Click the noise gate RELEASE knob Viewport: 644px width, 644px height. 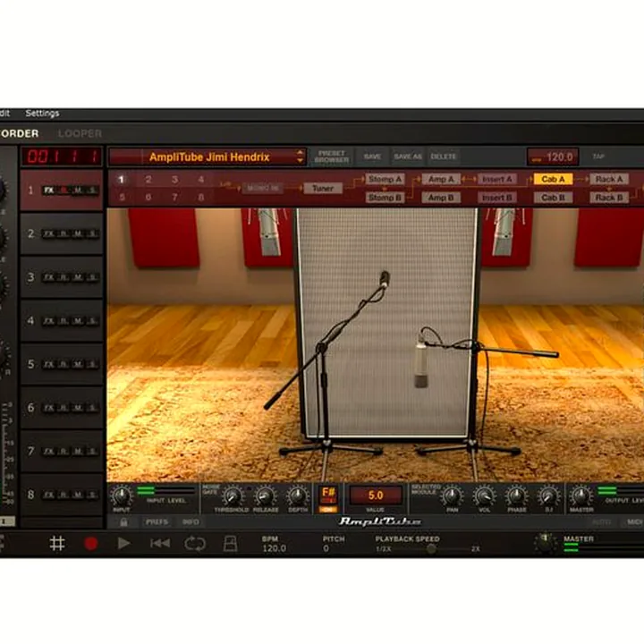coord(265,496)
